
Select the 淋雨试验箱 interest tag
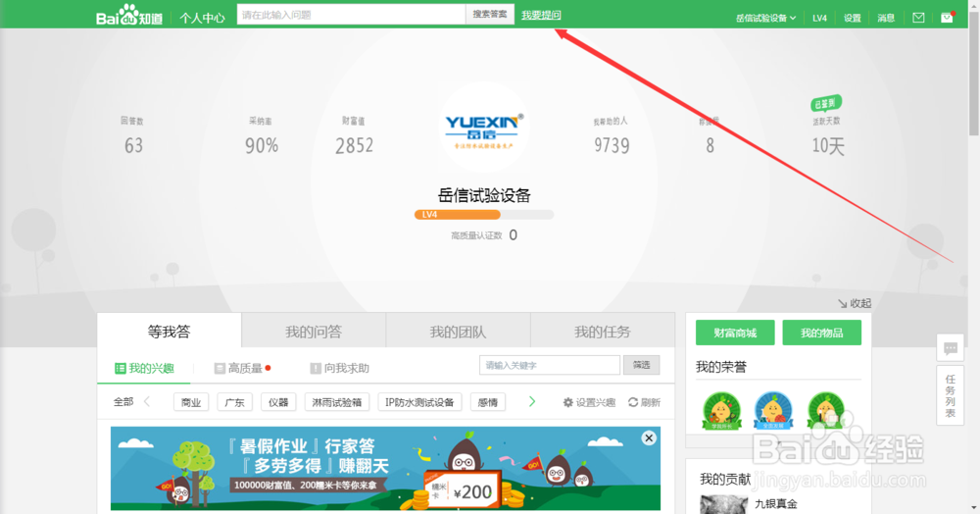coord(337,402)
